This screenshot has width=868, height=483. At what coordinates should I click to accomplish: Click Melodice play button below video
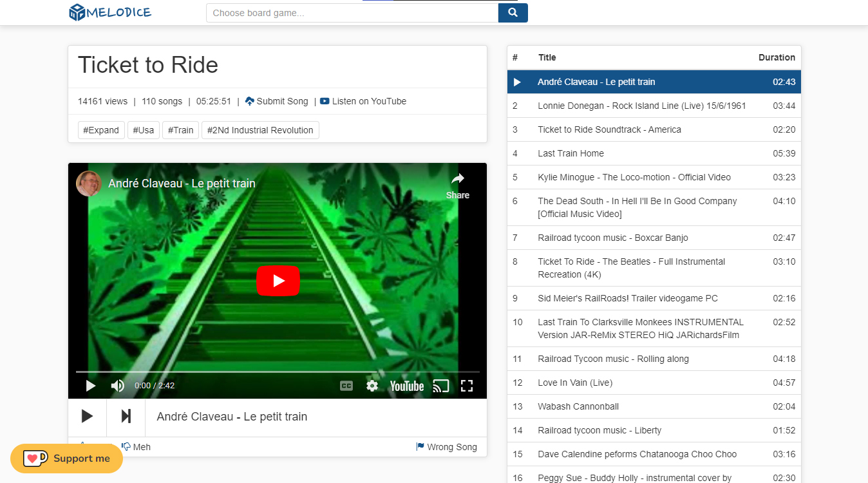click(87, 416)
